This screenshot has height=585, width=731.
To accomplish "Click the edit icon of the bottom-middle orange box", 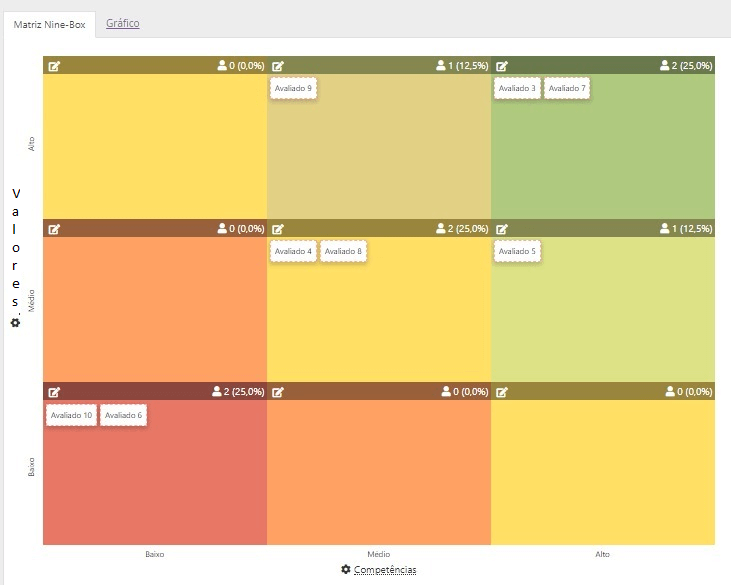I will click(x=278, y=392).
